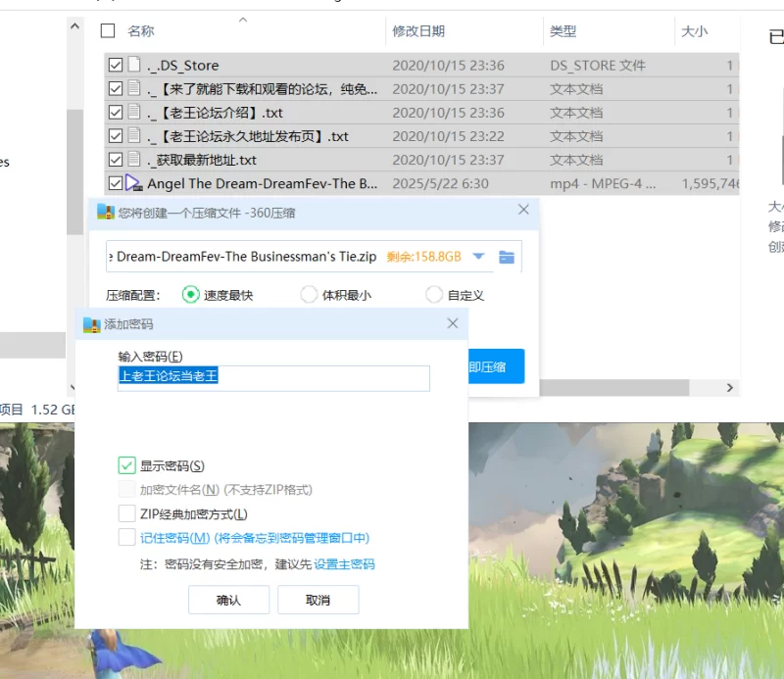784x679 pixels.
Task: Select the 速度最快 radio option
Action: coord(190,295)
